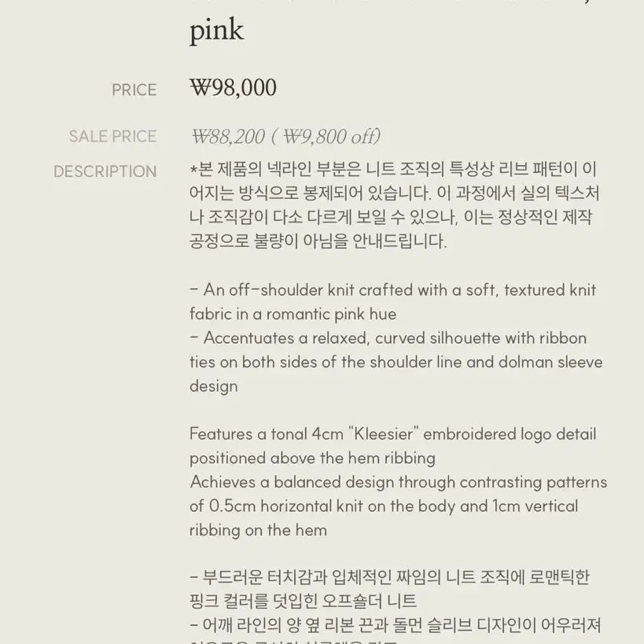Click the Korean notice line starting "*본 제품의"

click(x=393, y=170)
